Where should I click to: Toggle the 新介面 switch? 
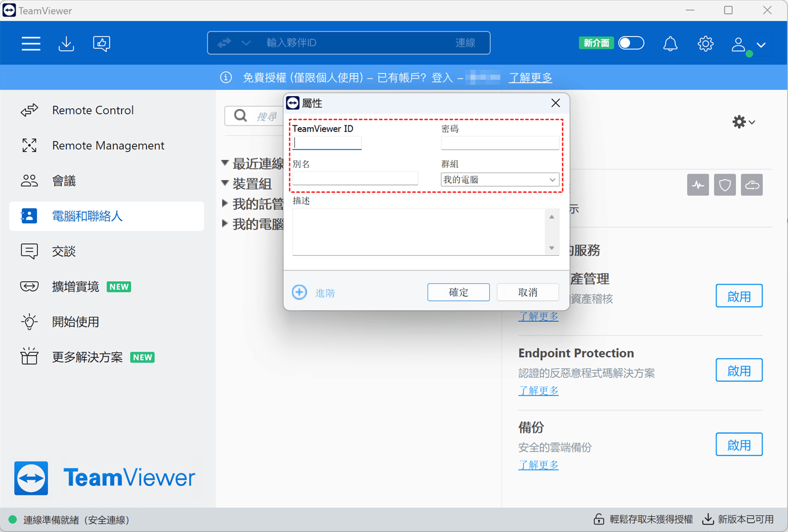631,43
